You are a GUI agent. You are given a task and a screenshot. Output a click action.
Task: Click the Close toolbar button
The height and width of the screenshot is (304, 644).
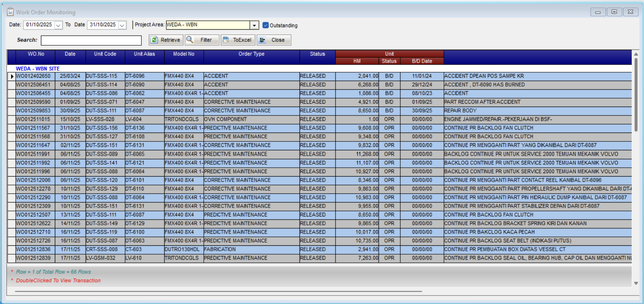pos(274,40)
